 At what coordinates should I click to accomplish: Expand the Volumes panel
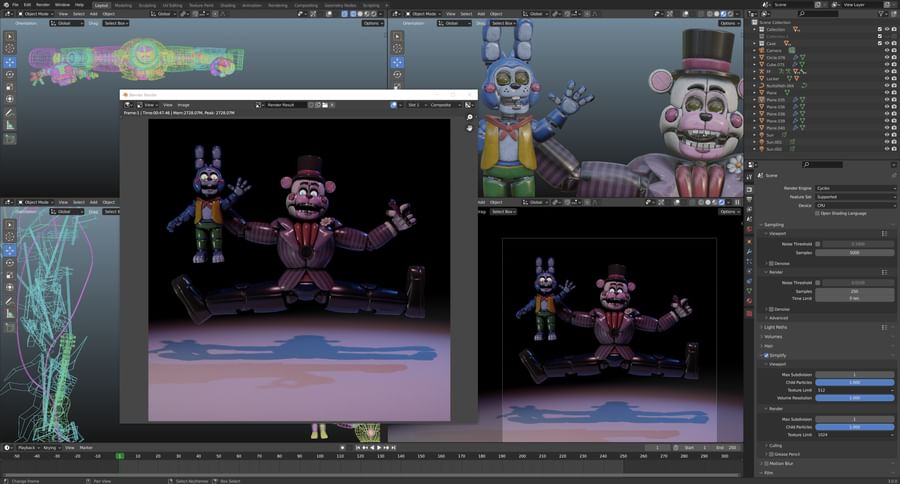click(x=773, y=336)
